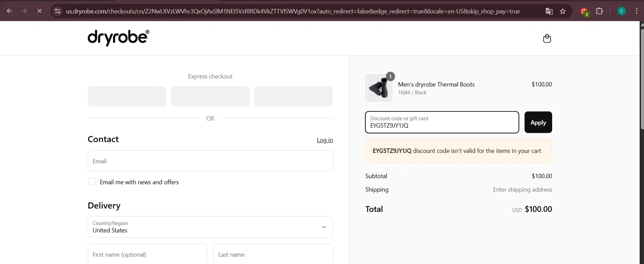Open the red extension with badge 3
The height and width of the screenshot is (264, 644).
584,12
